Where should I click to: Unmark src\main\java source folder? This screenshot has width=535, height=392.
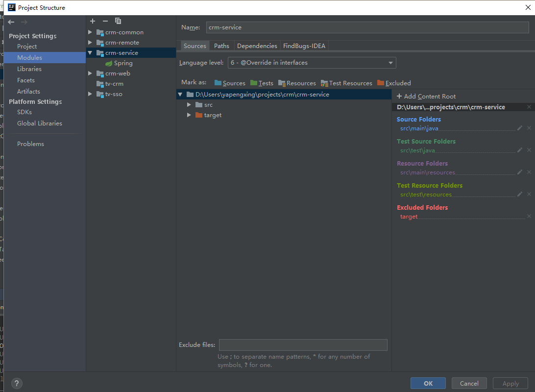point(529,128)
